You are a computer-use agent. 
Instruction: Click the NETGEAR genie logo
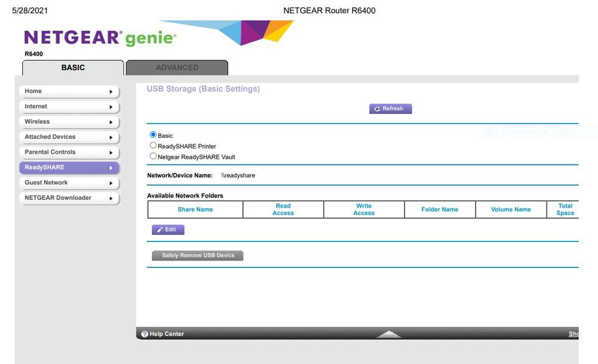coord(100,38)
